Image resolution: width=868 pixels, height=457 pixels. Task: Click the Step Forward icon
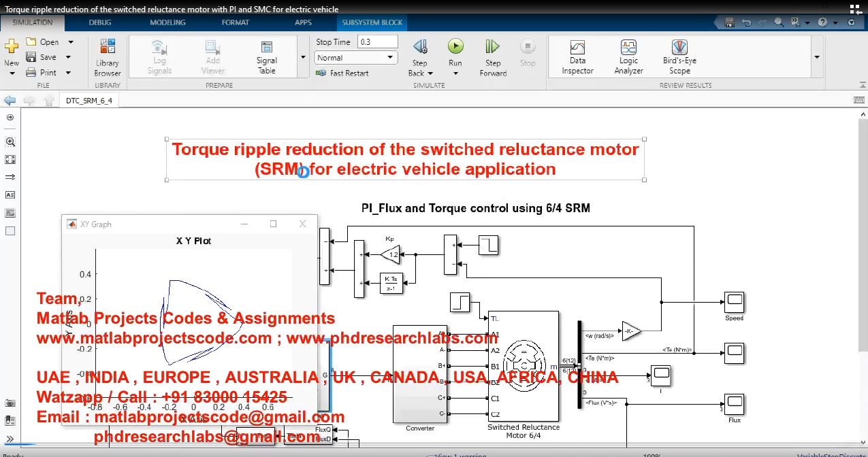tap(492, 47)
